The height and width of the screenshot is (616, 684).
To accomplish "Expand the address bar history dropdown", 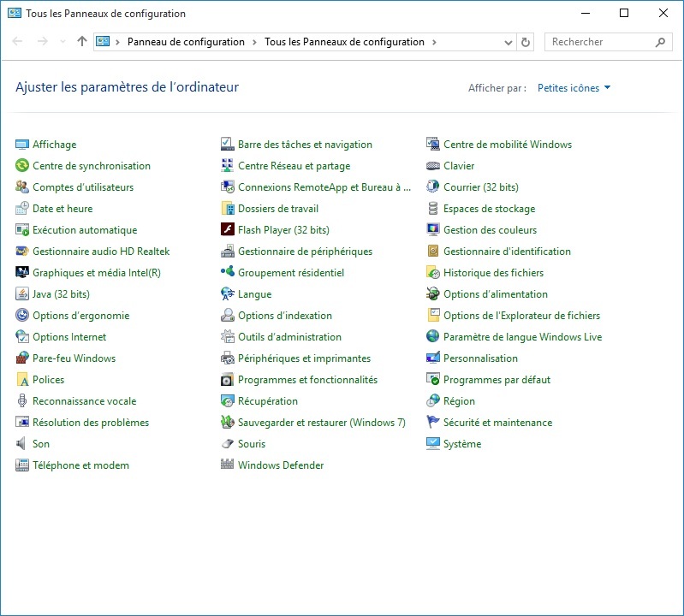I will (x=509, y=42).
